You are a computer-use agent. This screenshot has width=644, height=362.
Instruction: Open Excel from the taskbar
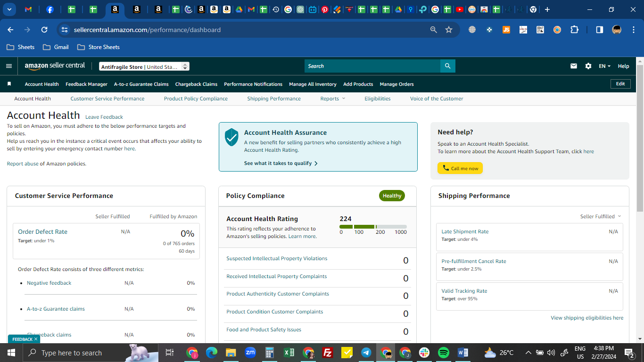tap(289, 353)
